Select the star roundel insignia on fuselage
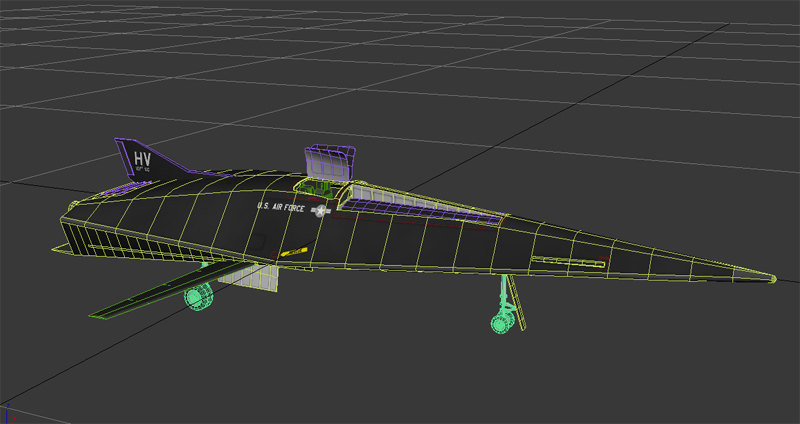Screen dimensions: 800x424 [x=320, y=211]
